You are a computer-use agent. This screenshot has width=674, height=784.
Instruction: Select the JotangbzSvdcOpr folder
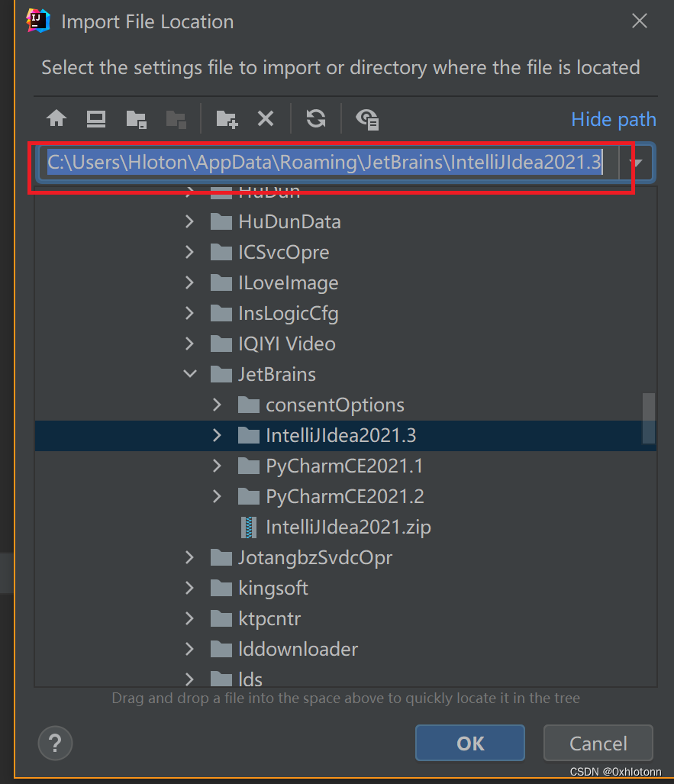[301, 557]
